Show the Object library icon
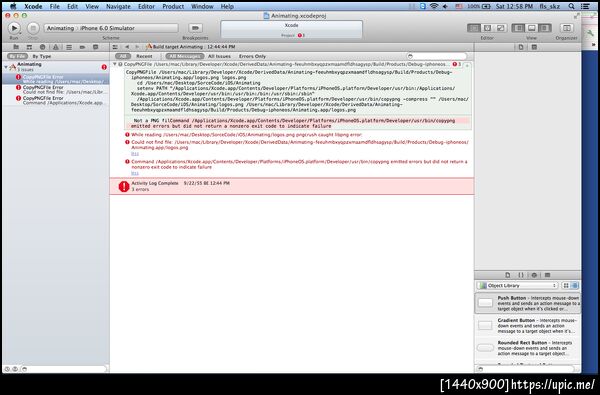Image resolution: width=600 pixels, height=395 pixels. click(534, 275)
